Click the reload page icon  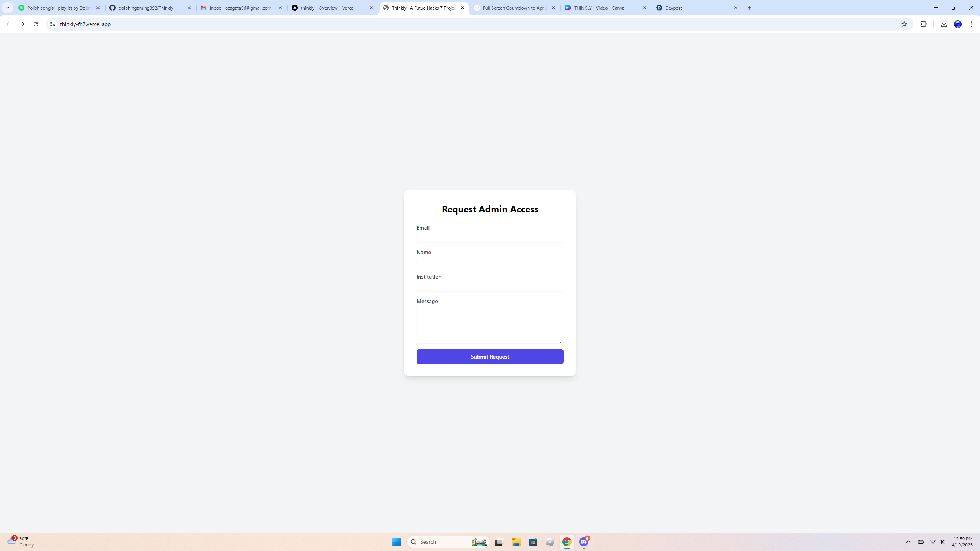tap(36, 24)
